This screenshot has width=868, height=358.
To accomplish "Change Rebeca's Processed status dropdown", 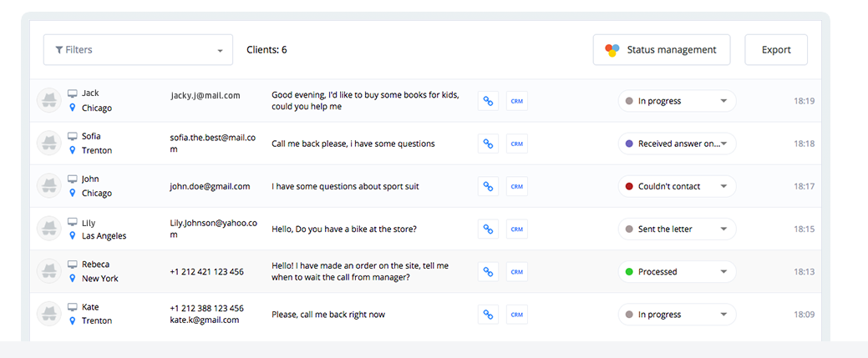I will click(677, 271).
